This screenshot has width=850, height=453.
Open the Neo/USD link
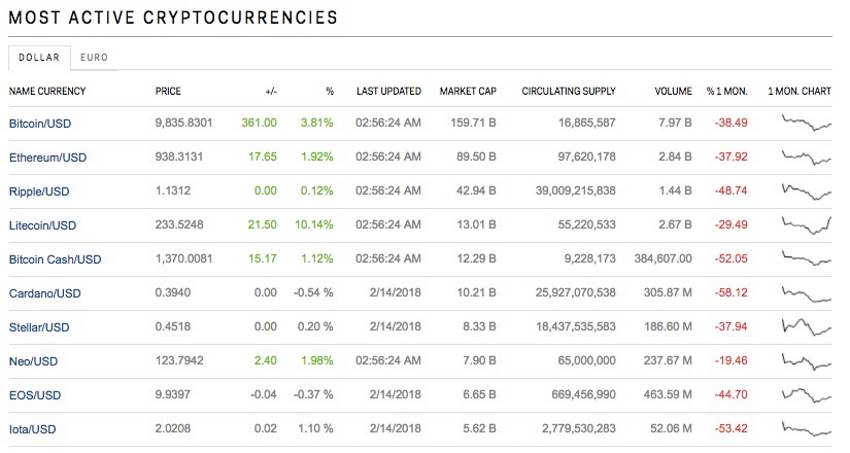click(34, 362)
